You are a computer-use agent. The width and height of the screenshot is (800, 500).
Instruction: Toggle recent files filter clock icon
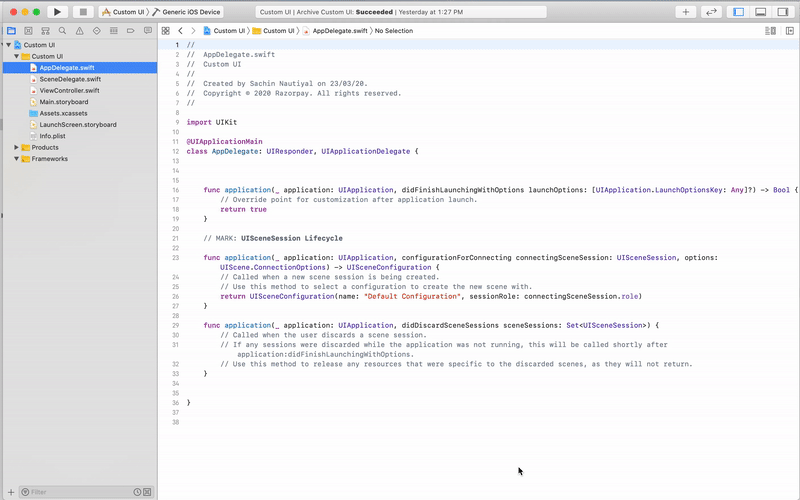(x=137, y=492)
